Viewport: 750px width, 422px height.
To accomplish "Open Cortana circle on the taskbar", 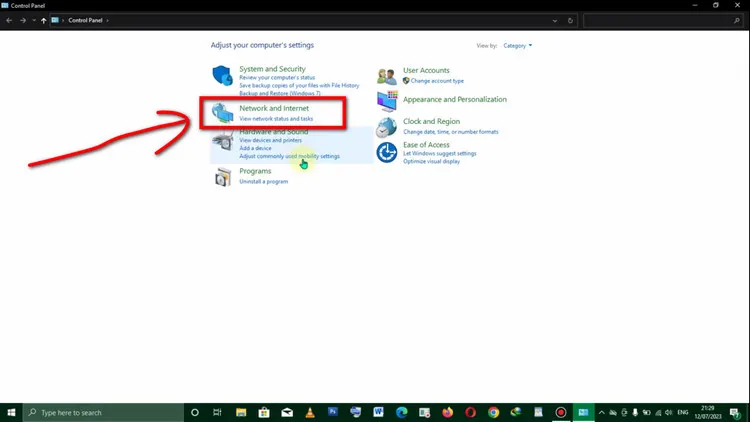I will click(x=195, y=412).
